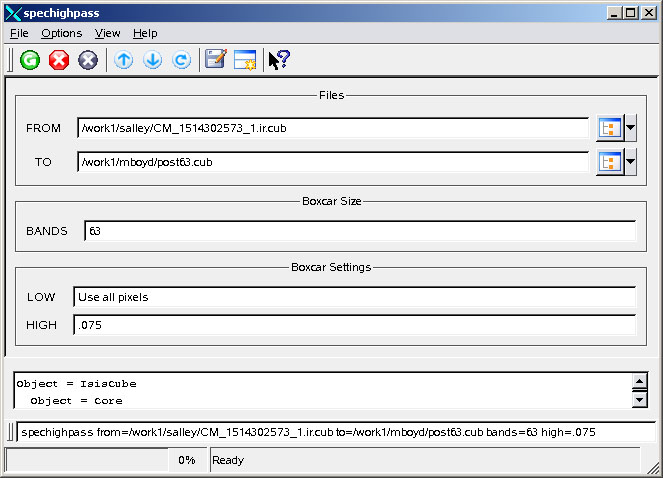The width and height of the screenshot is (663, 478).
Task: Open the Options menu
Action: tap(61, 33)
